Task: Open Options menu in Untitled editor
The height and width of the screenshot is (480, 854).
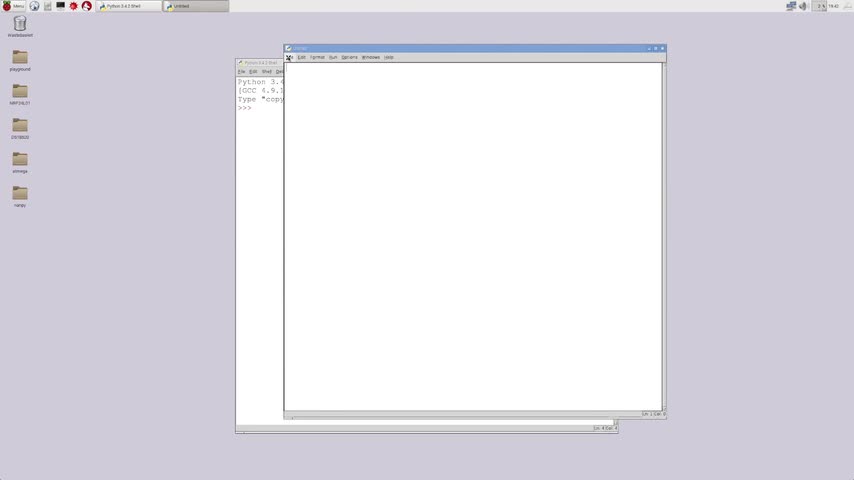Action: (x=349, y=57)
